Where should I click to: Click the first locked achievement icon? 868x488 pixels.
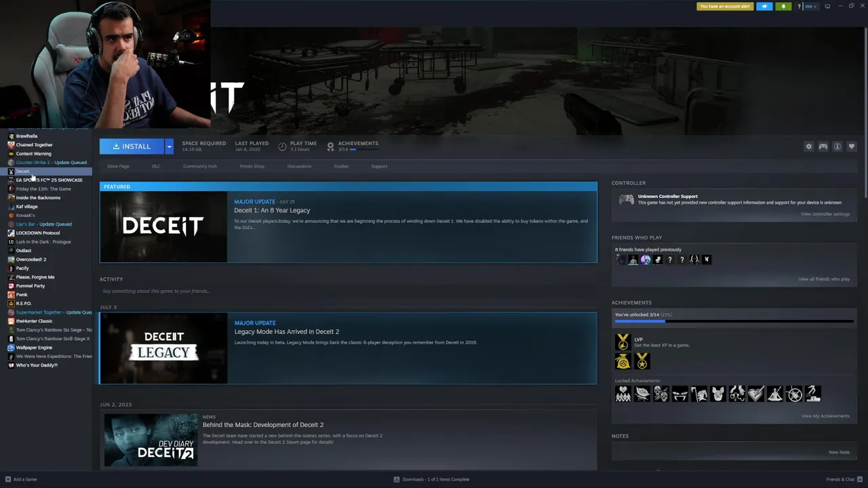click(x=623, y=394)
